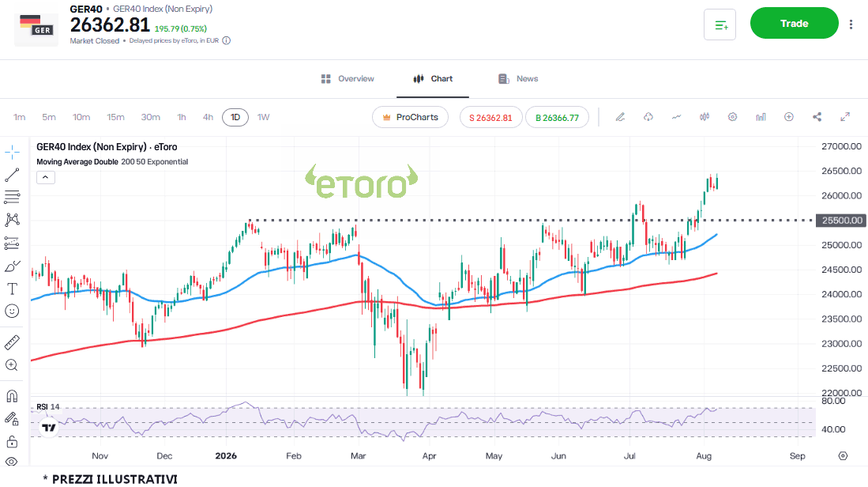Select the trend line drawing tool
Image resolution: width=868 pixels, height=487 pixels.
pyautogui.click(x=12, y=175)
